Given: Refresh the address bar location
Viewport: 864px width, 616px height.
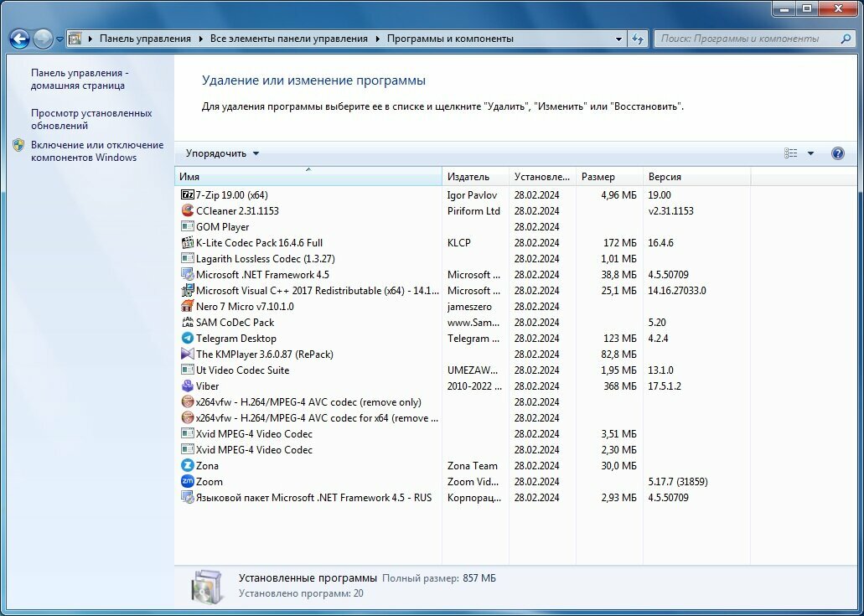Looking at the screenshot, I should coord(637,39).
